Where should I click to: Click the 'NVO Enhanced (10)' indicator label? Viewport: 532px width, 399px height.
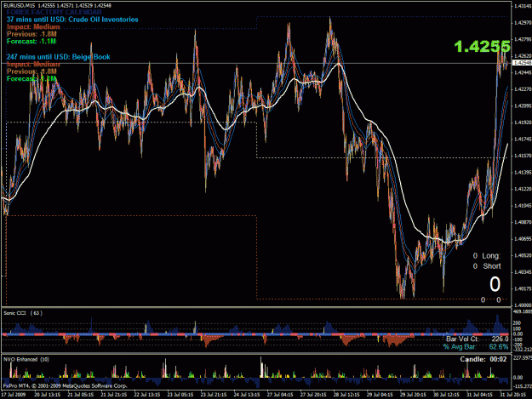(x=26, y=359)
